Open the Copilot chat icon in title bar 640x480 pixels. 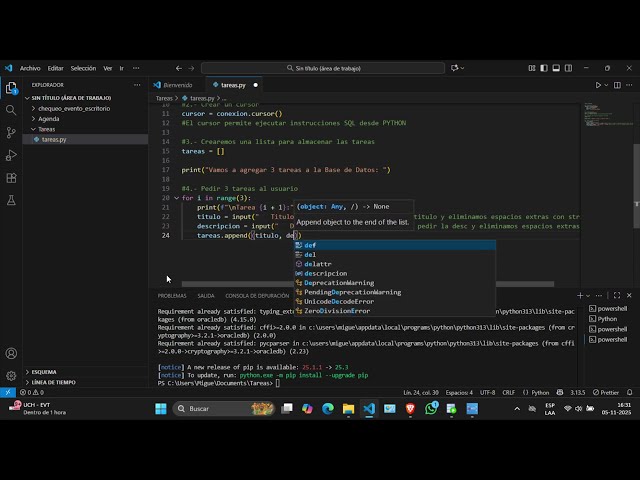454,68
